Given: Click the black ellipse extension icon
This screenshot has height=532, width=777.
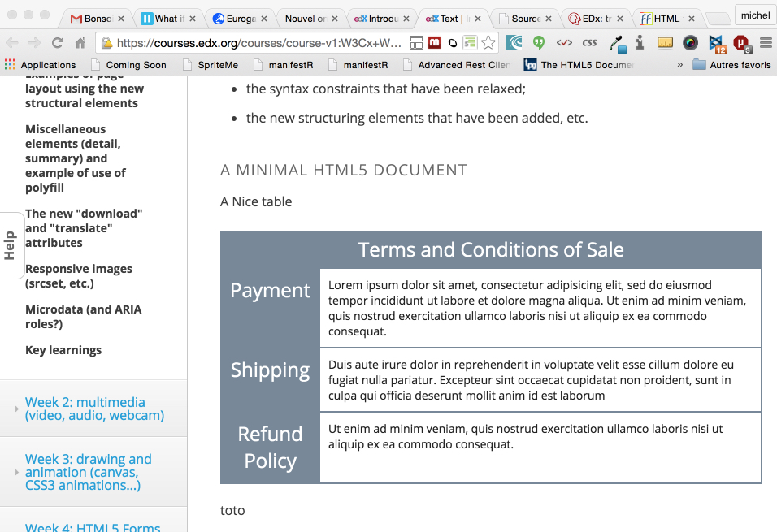Looking at the screenshot, I should (x=453, y=43).
